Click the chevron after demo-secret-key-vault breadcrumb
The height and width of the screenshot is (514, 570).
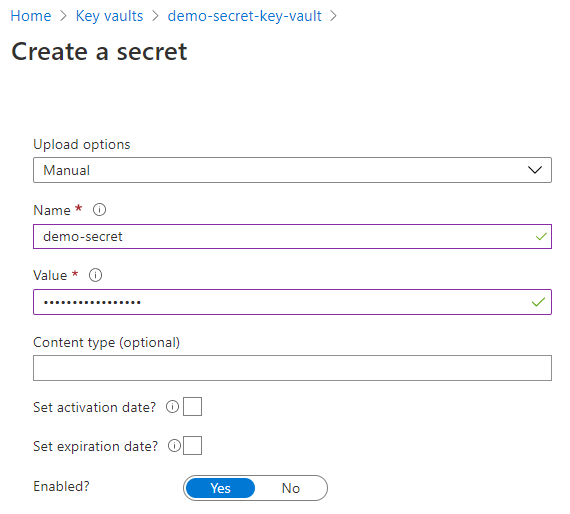coord(333,16)
